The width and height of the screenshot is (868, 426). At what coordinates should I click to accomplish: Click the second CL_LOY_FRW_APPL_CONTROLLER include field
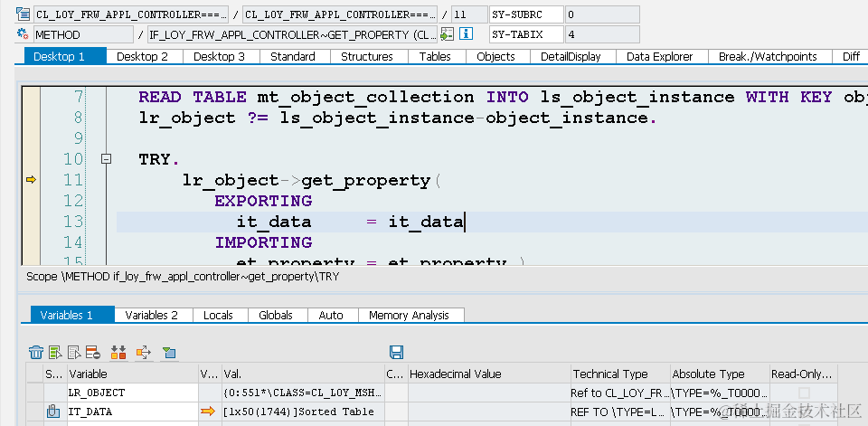[340, 14]
